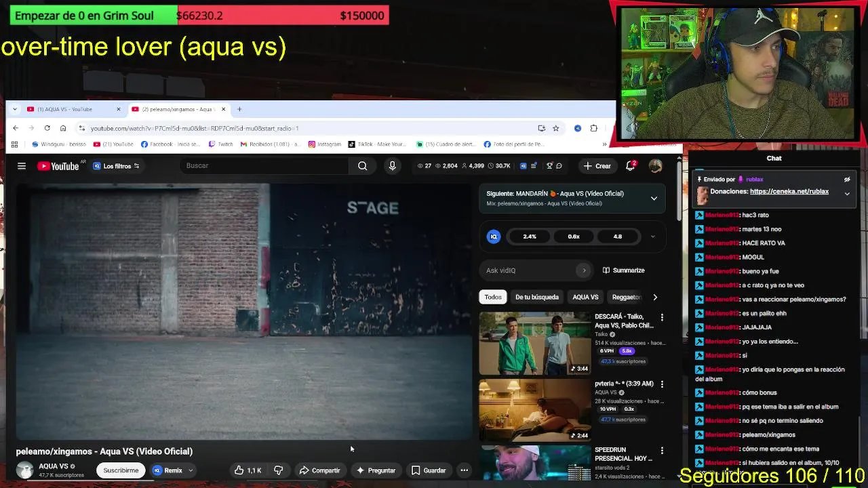Viewport: 868px width, 488px height.
Task: Click the browser back arrow
Action: [16, 128]
